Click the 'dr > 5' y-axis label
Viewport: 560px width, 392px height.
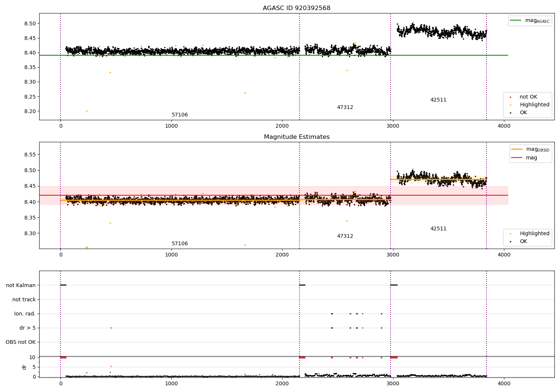28,328
